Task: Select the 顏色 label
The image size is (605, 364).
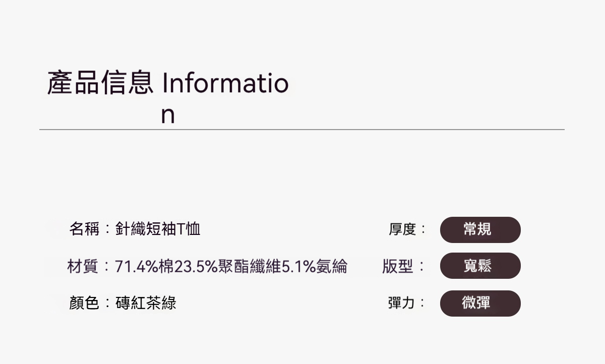Action: click(84, 303)
